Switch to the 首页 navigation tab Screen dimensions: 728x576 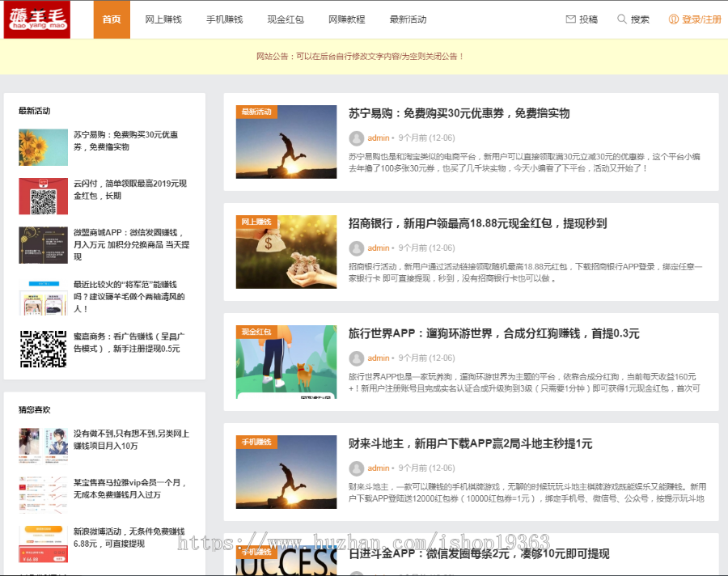click(x=113, y=18)
